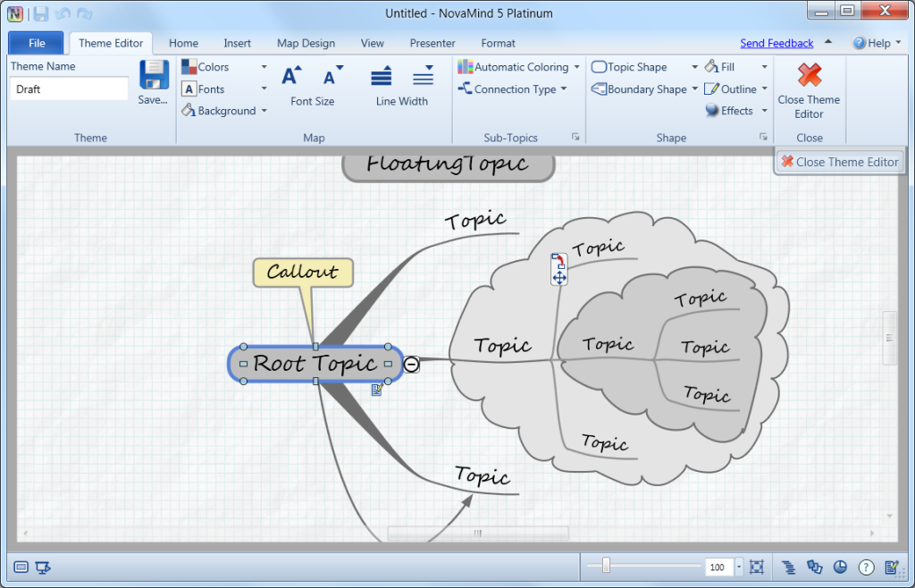Click the red-arrow link icon above move handle
Screen dimensions: 915x588
click(559, 261)
